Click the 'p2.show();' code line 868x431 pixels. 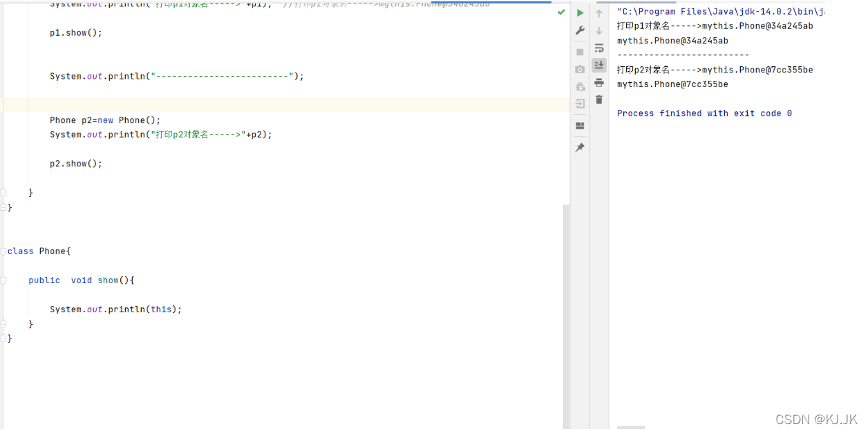pos(76,164)
